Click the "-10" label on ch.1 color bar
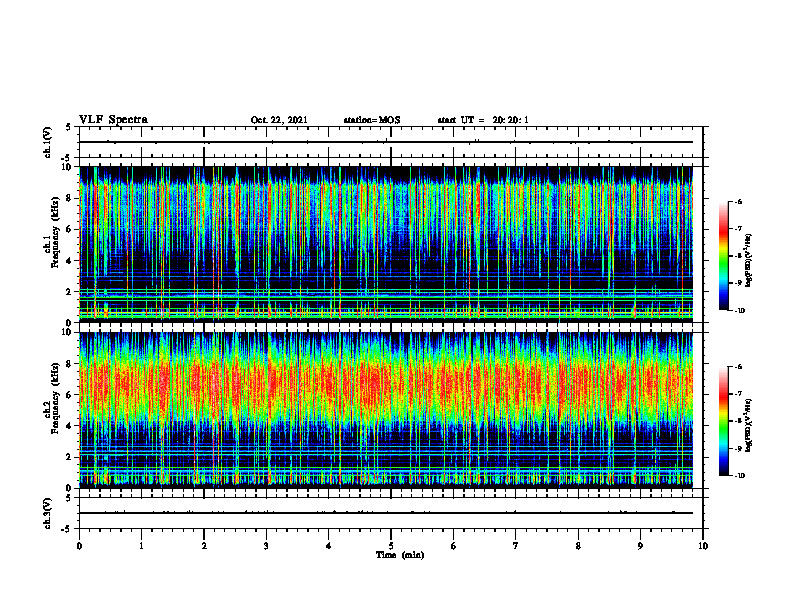 coord(739,311)
